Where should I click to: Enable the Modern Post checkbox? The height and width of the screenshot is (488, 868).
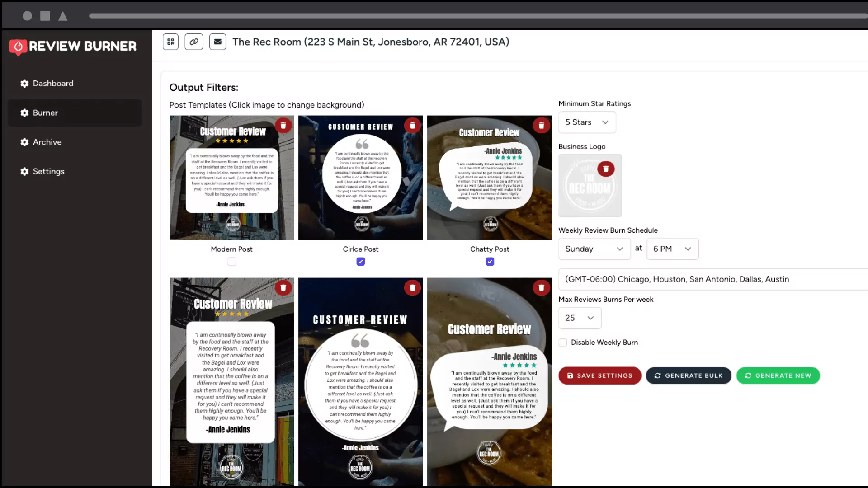232,262
